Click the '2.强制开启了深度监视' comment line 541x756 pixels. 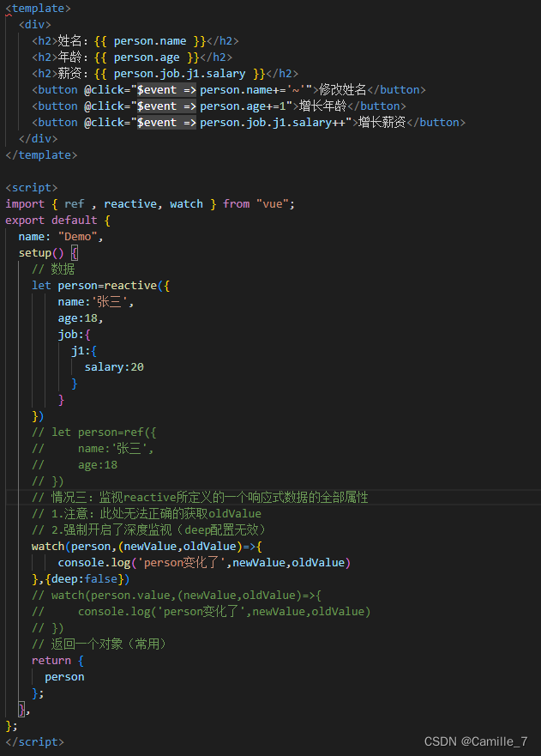(149, 529)
